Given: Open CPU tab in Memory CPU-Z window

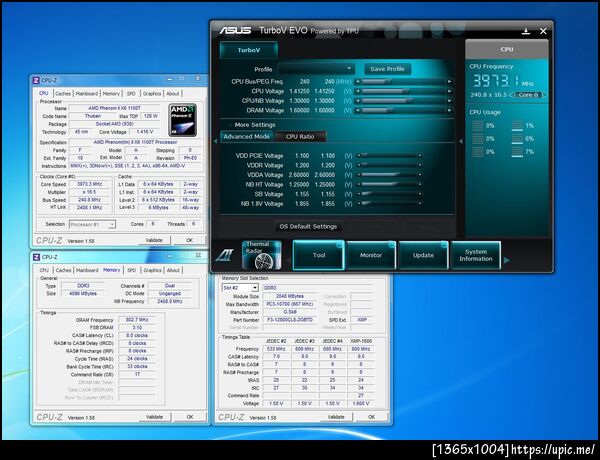Looking at the screenshot, I should click(44, 270).
